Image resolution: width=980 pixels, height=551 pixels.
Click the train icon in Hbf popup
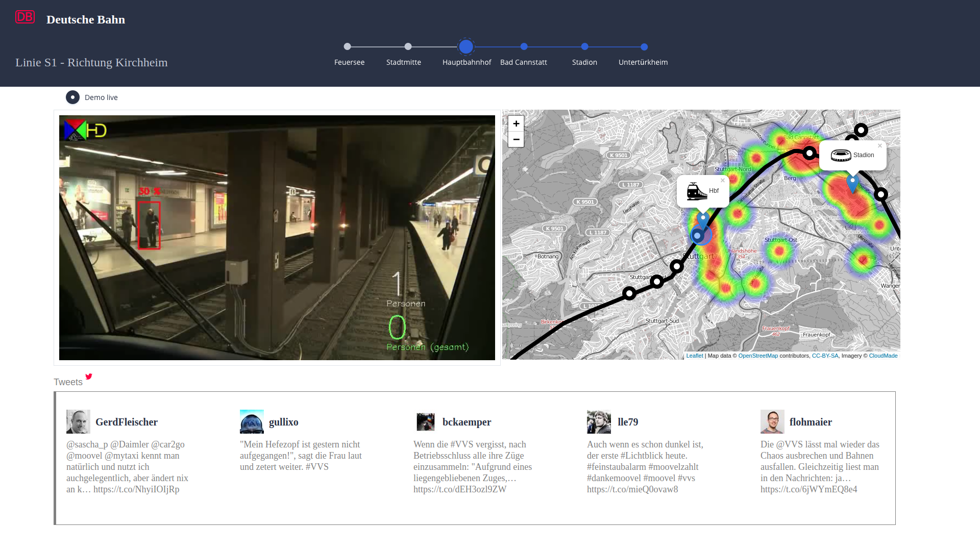click(x=697, y=191)
